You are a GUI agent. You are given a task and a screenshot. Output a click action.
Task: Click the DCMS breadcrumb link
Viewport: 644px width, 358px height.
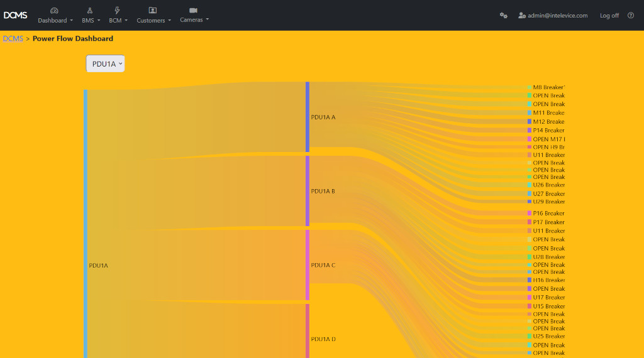click(x=13, y=39)
